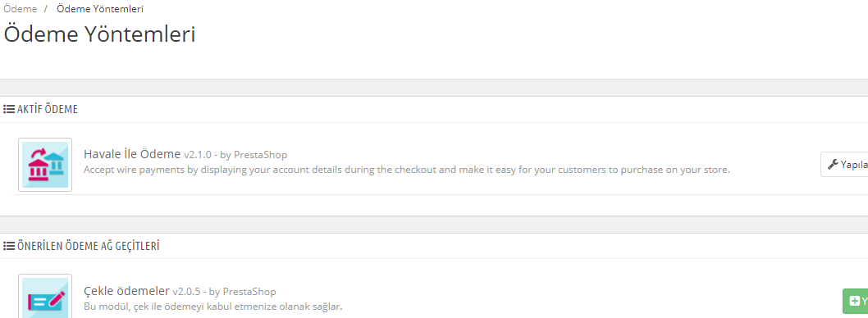868x318 pixels.
Task: Click the AKTİF ÖDEME section header text
Action: pyautogui.click(x=47, y=110)
